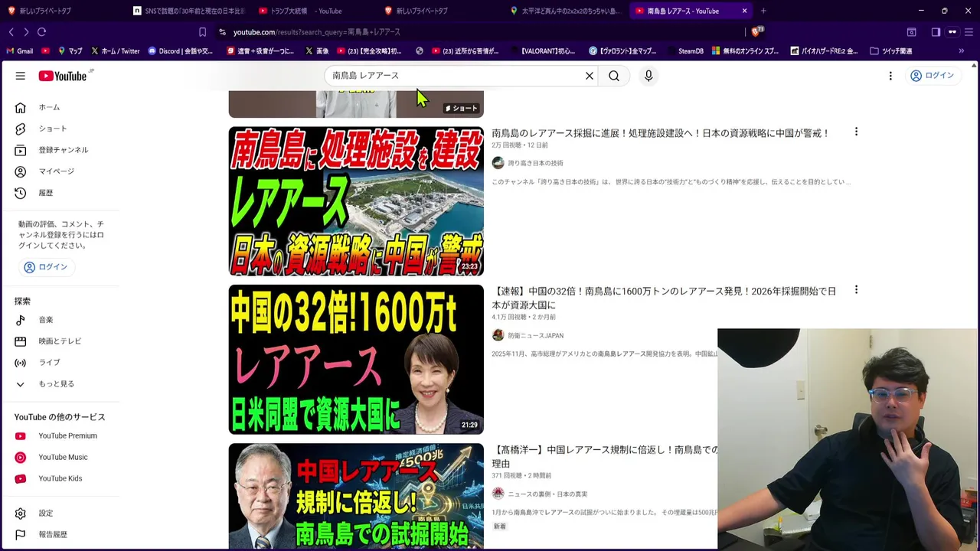Open 履歴 in the sidebar
The width and height of the screenshot is (980, 551).
click(45, 193)
